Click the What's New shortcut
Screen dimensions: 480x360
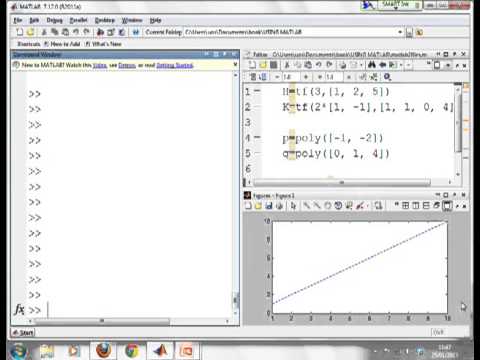(104, 44)
